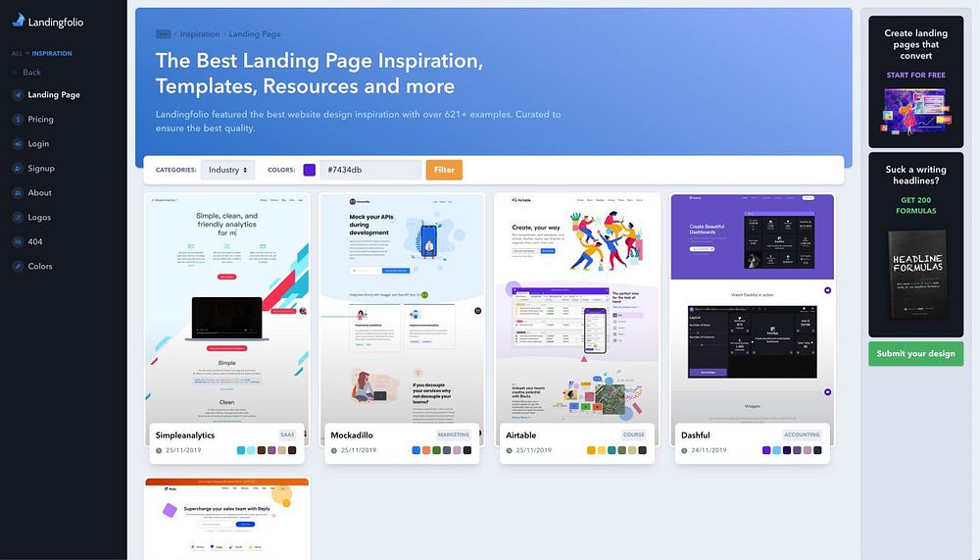Click the Inspiration breadcrumb link

pos(199,33)
